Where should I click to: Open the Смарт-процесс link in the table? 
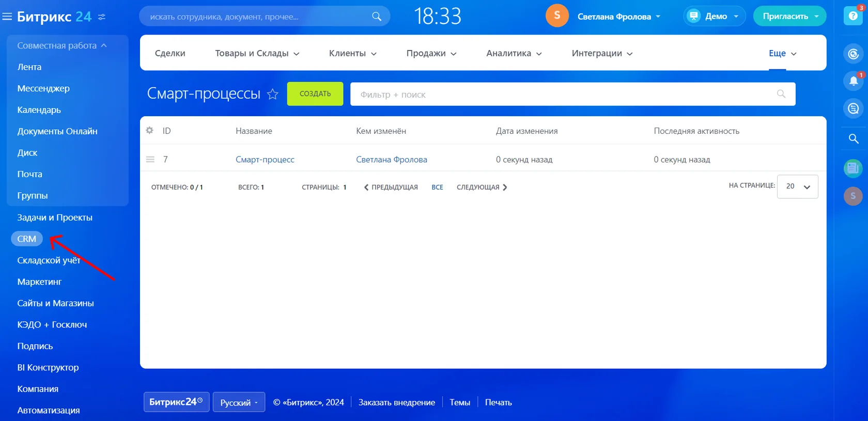pos(265,159)
